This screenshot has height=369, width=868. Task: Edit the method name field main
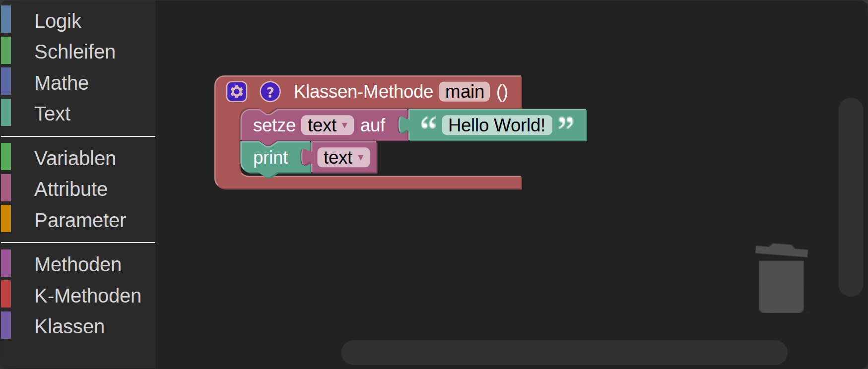pos(464,92)
